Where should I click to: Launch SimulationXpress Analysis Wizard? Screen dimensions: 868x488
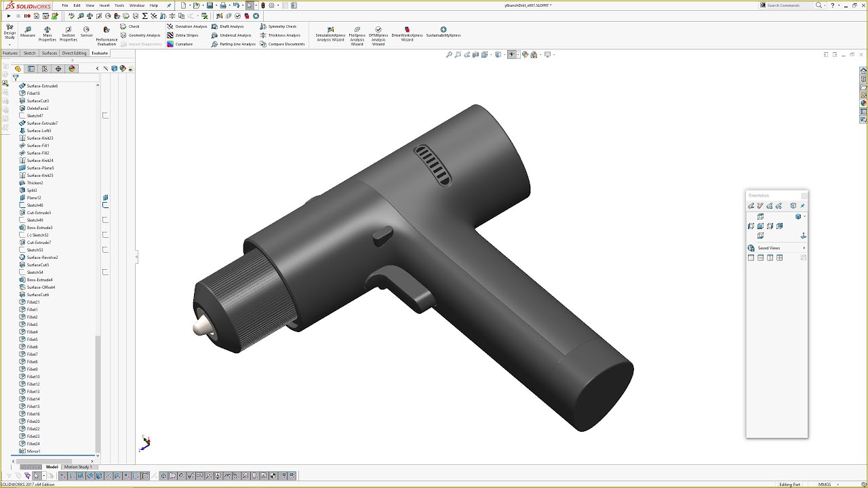pos(330,34)
